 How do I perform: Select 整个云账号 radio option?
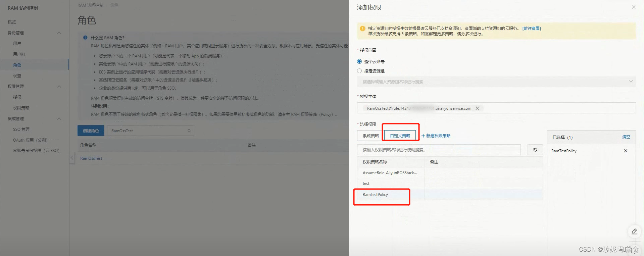point(359,61)
